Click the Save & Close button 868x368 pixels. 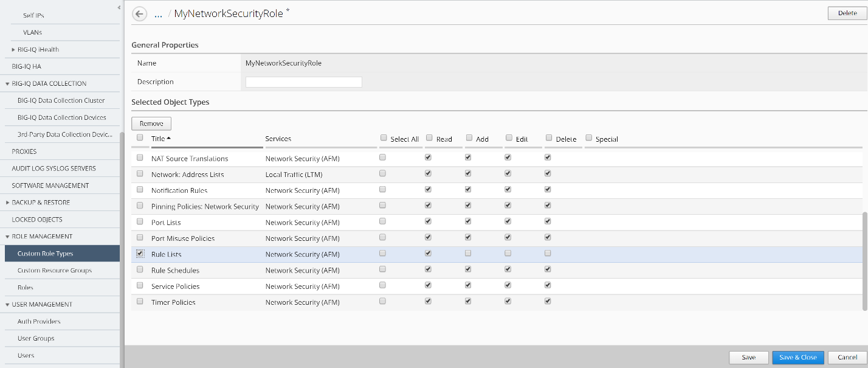click(x=798, y=357)
